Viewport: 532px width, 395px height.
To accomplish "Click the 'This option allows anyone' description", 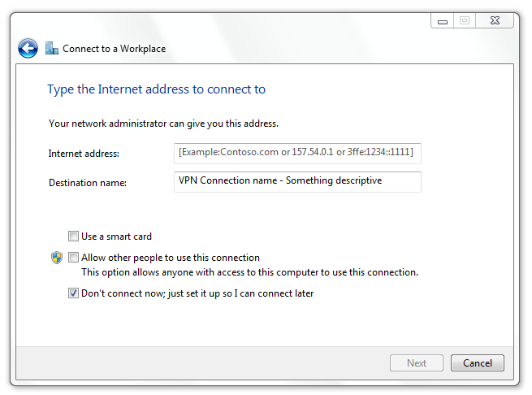I will [249, 272].
